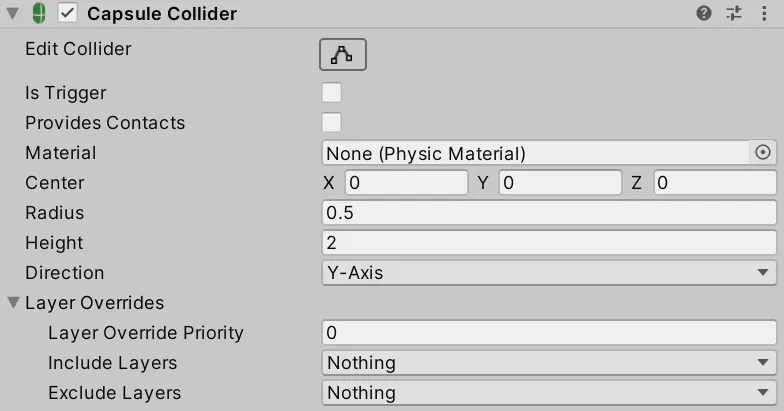Open the Capsule Collider help reference icon
Viewport: 784px width, 411px height.
[704, 13]
